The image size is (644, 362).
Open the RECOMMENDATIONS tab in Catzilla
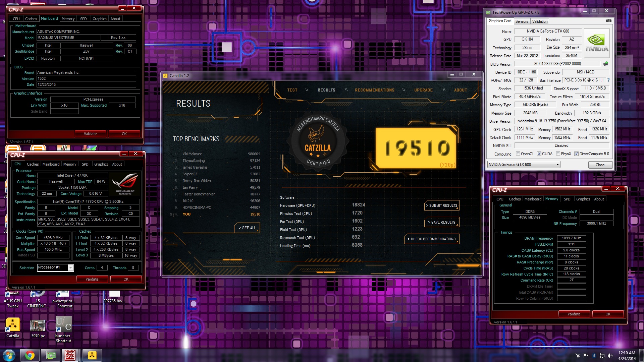[x=375, y=90]
